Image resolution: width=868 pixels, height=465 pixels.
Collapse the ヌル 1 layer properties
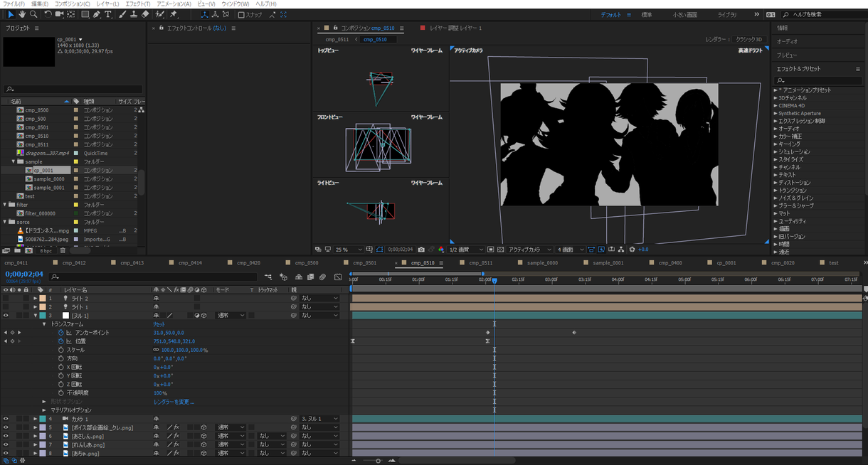point(36,316)
